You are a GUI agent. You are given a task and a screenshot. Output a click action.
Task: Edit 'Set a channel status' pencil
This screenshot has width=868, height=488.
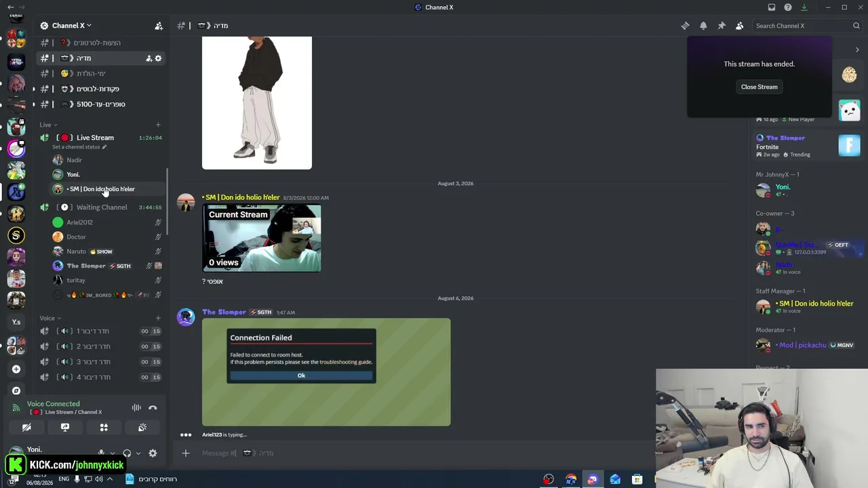coord(104,147)
